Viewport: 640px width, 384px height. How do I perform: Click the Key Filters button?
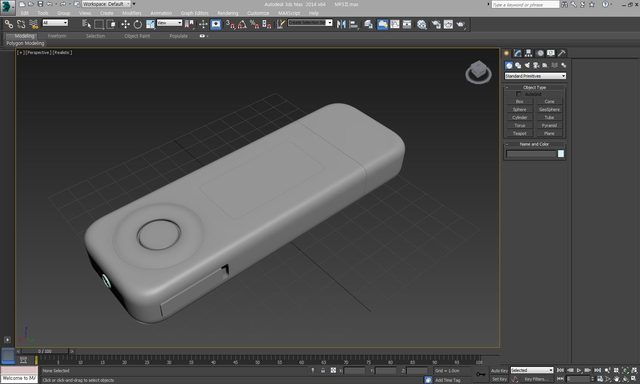535,379
